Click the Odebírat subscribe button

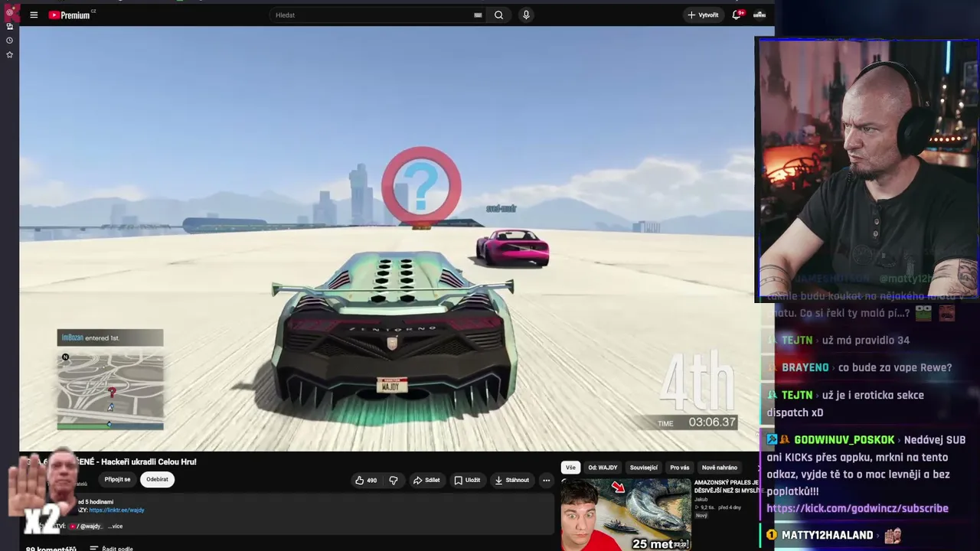click(157, 480)
